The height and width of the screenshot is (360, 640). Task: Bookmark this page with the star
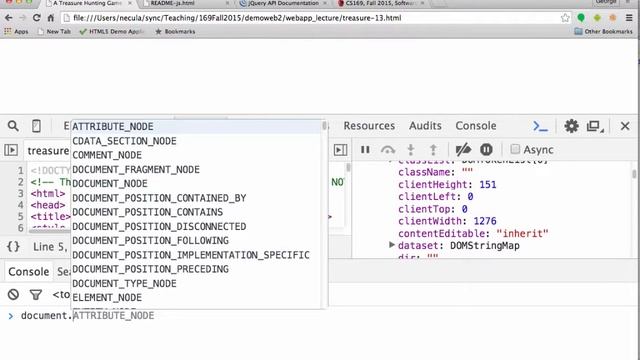coord(565,18)
